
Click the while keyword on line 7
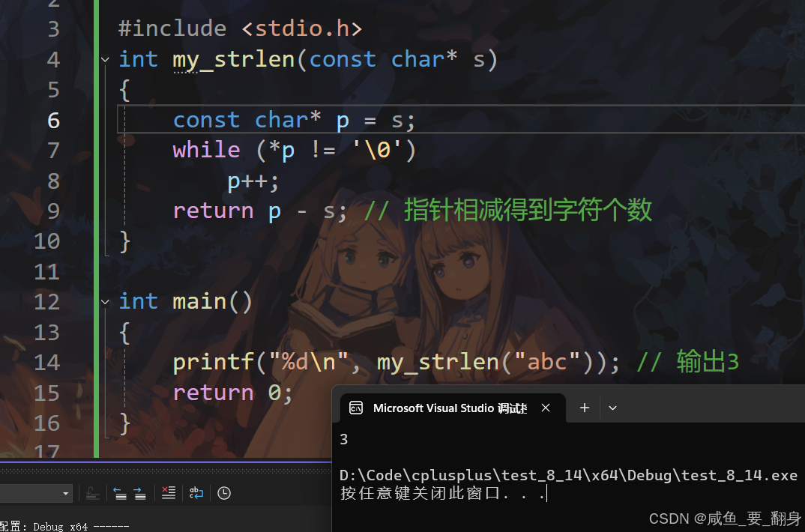(x=206, y=151)
